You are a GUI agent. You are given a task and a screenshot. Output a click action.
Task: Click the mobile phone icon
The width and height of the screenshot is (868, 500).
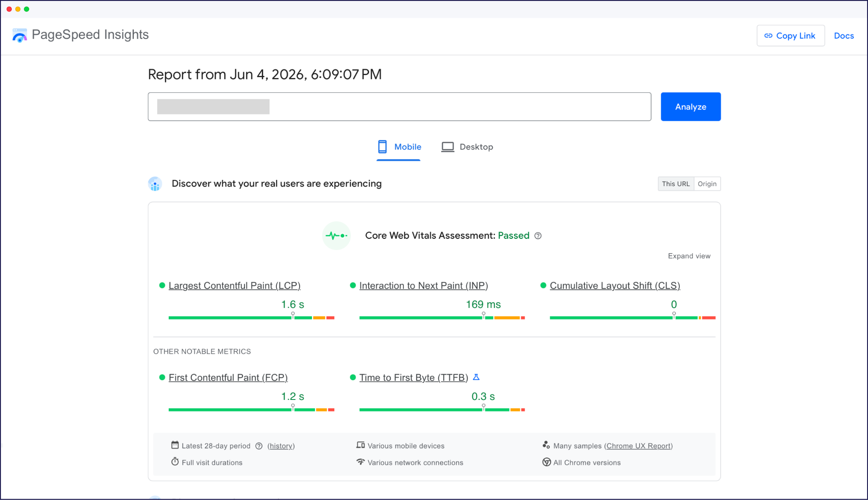pyautogui.click(x=382, y=147)
